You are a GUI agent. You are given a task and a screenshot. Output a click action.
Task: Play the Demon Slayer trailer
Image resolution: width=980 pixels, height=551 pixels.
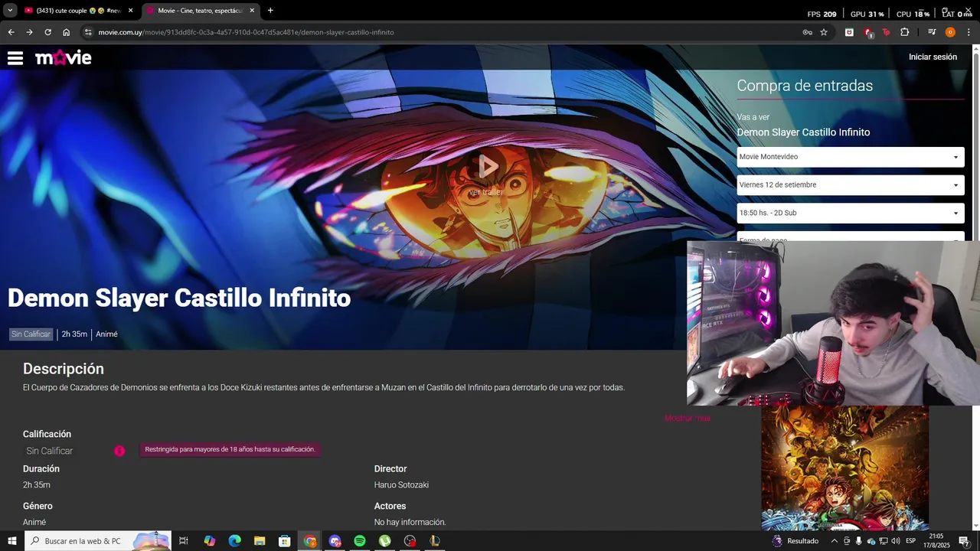(487, 166)
